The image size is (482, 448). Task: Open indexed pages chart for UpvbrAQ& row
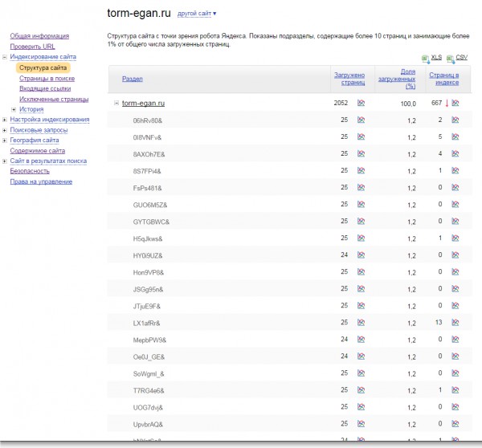click(455, 424)
